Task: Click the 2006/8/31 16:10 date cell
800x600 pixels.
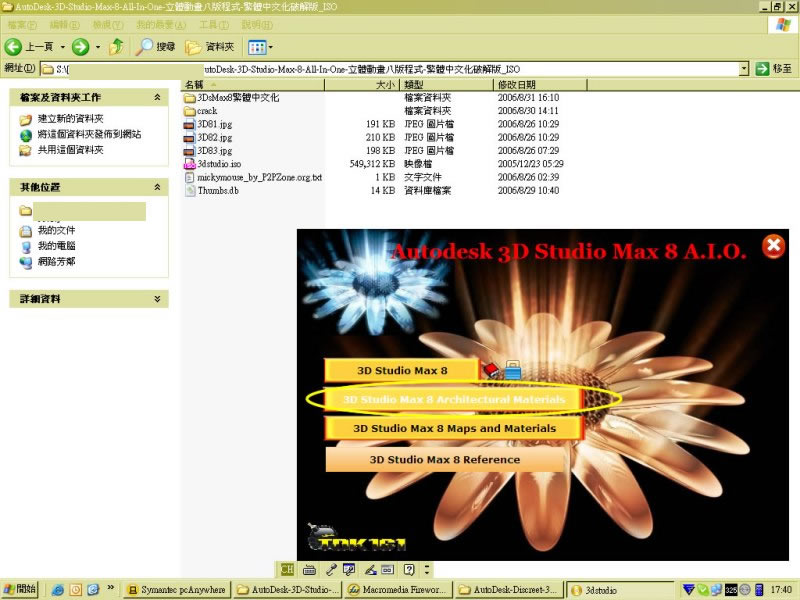Action: pyautogui.click(x=528, y=97)
